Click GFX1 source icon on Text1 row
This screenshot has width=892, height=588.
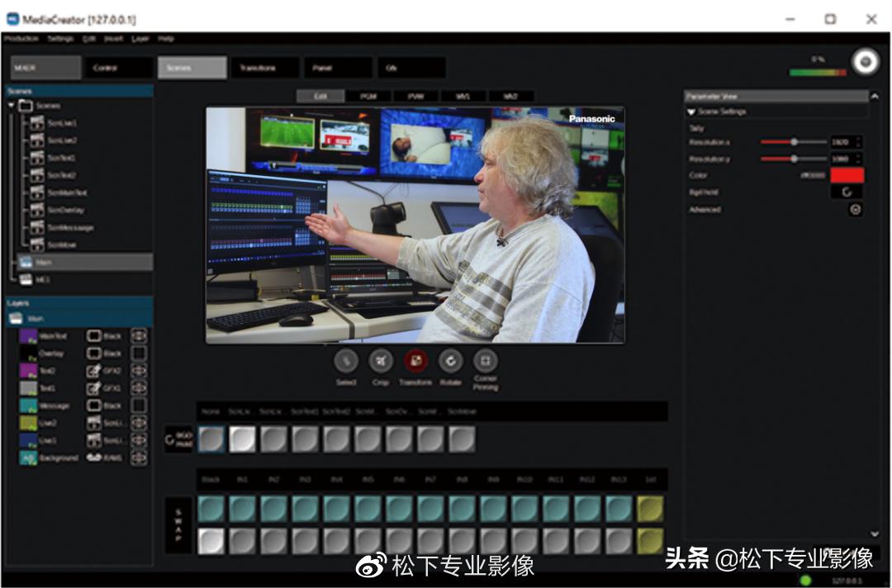(x=93, y=388)
